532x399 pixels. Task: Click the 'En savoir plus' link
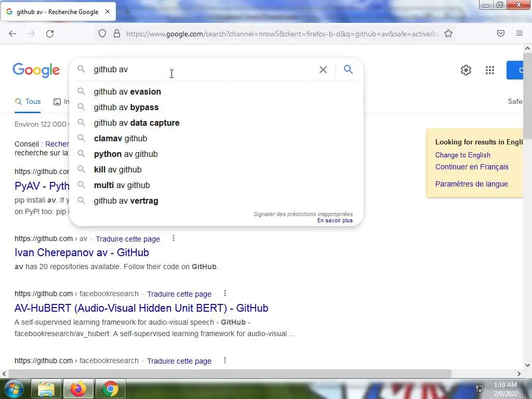point(335,220)
